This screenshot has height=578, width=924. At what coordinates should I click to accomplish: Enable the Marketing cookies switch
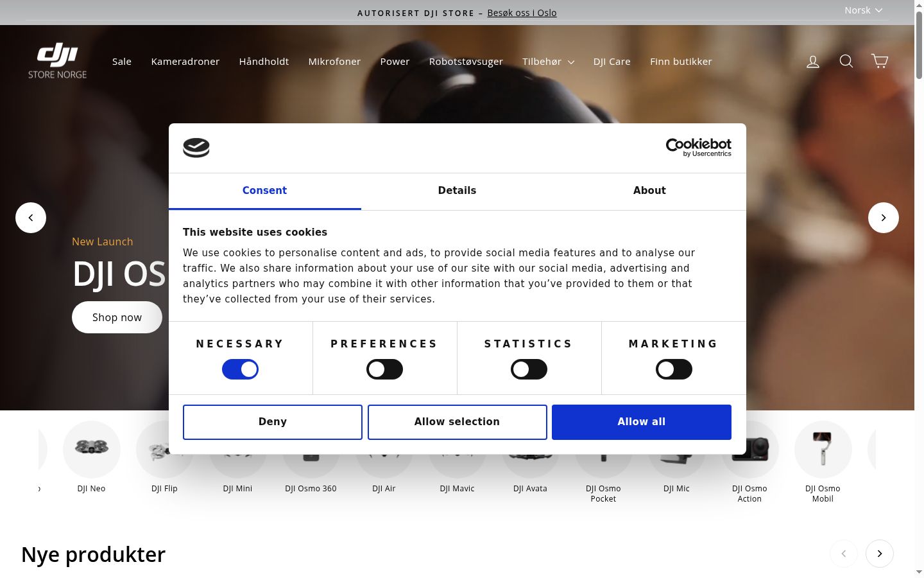(674, 369)
